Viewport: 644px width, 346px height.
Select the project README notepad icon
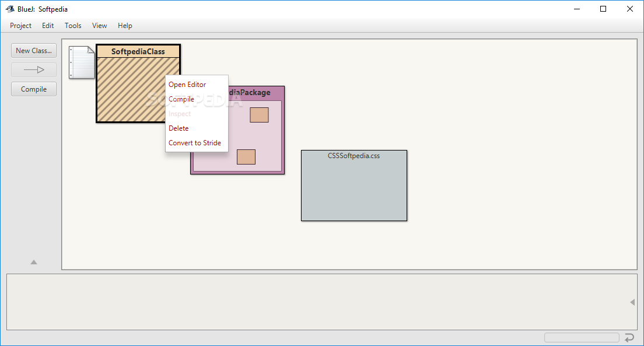(82, 62)
